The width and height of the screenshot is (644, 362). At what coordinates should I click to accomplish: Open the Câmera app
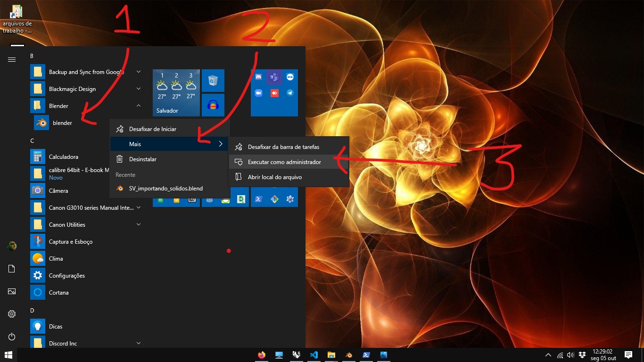(x=58, y=191)
